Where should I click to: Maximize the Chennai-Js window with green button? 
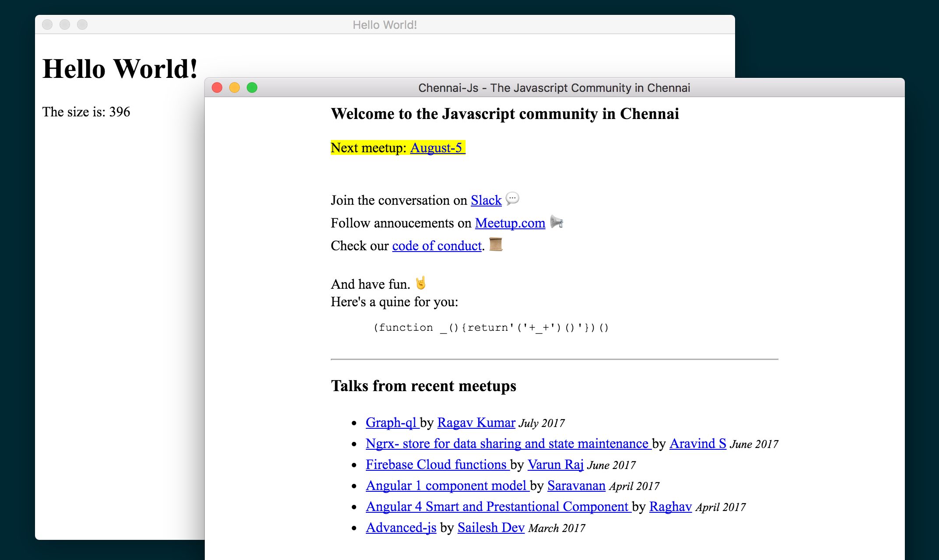coord(252,88)
